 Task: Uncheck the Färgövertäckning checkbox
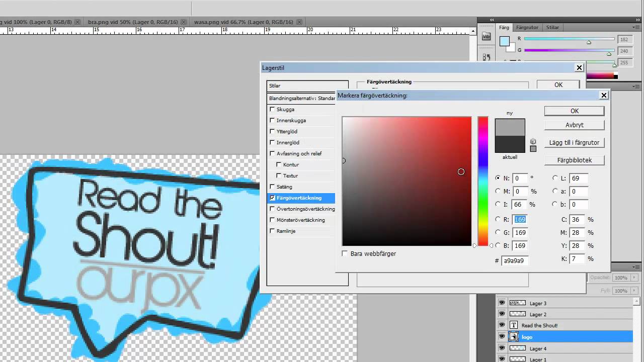click(272, 198)
